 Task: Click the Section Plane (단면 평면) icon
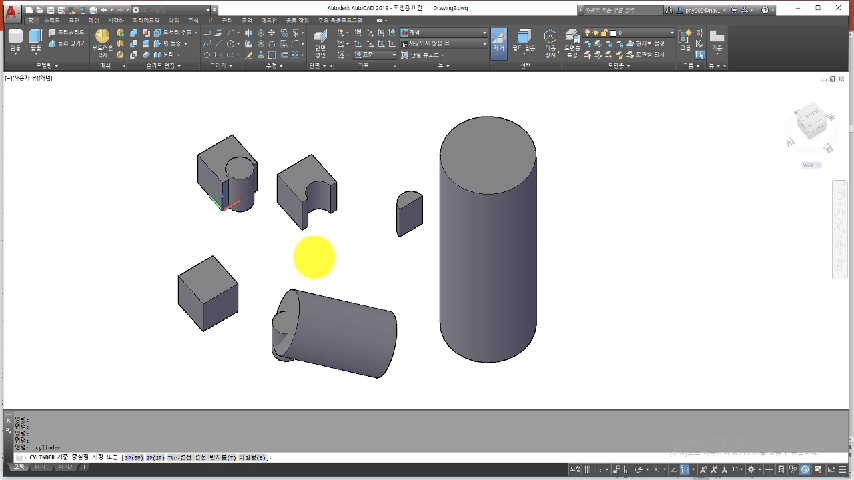320,40
